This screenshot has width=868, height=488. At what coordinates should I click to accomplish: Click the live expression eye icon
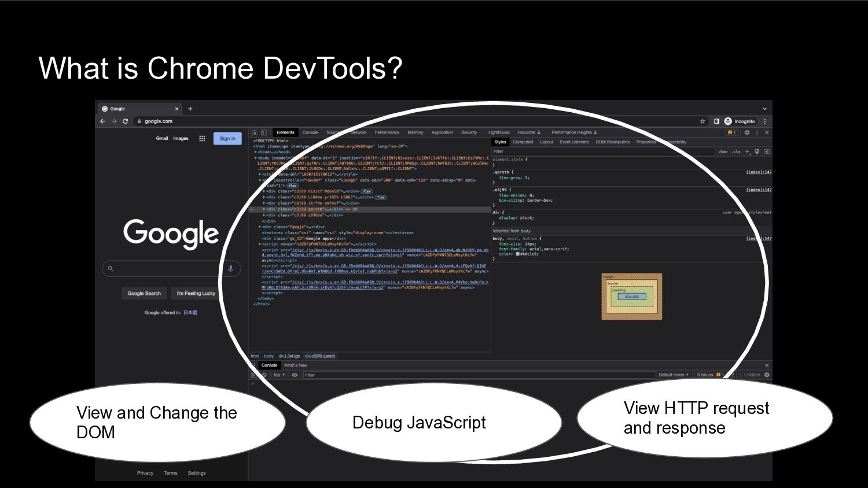point(295,375)
